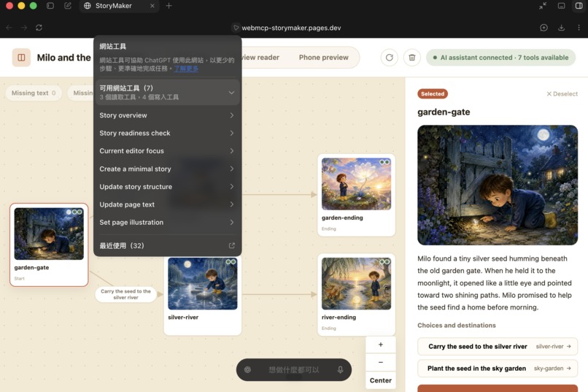Select Plant the seed in the sky garden choice
The width and height of the screenshot is (588, 392).
click(498, 369)
